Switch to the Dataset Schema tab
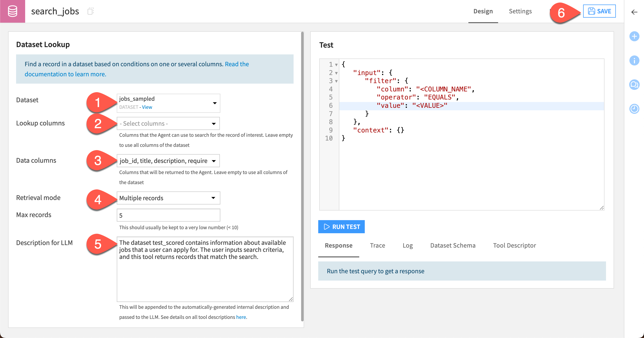644x338 pixels. (453, 245)
